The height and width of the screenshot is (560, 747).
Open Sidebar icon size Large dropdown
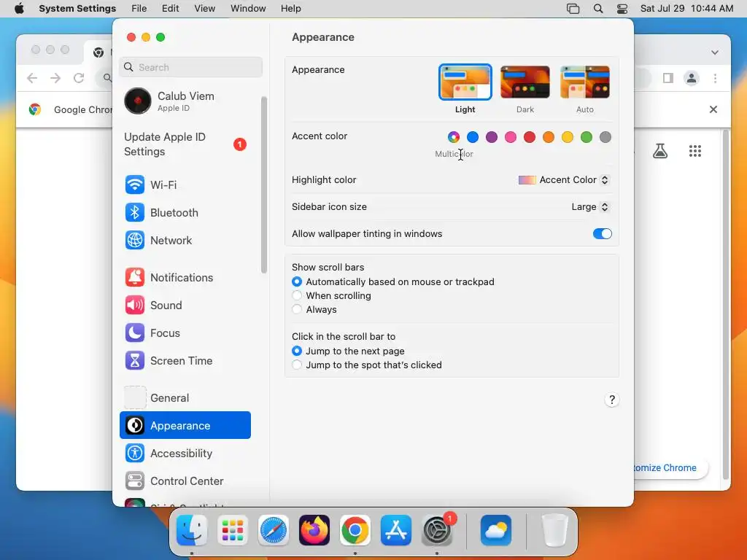tap(590, 206)
